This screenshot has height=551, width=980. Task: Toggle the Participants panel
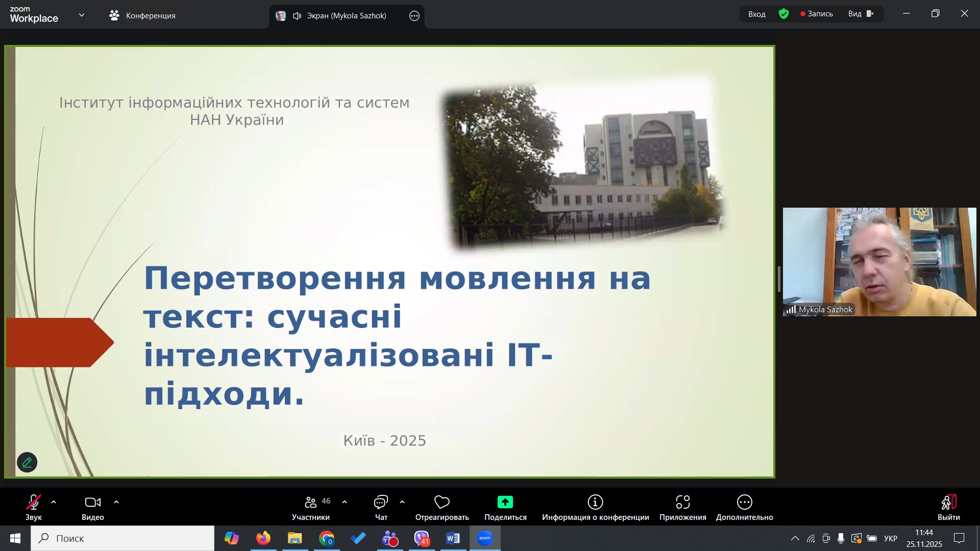point(311,503)
